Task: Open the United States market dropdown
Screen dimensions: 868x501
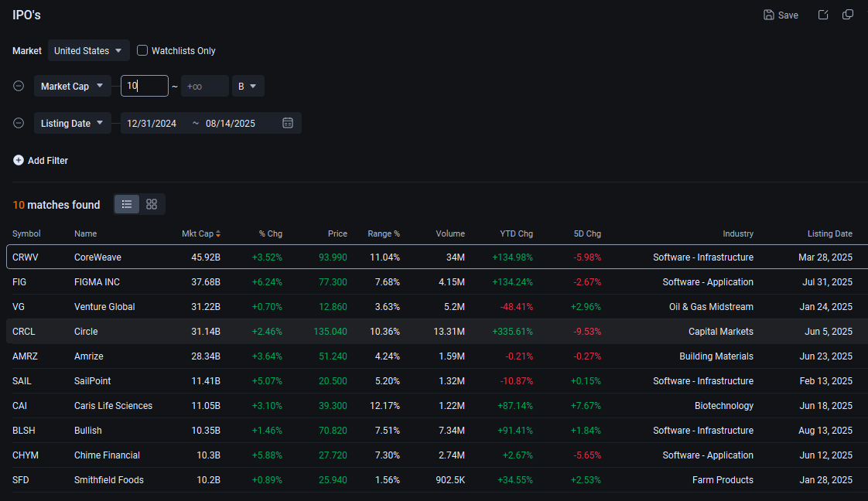Action: coord(88,50)
